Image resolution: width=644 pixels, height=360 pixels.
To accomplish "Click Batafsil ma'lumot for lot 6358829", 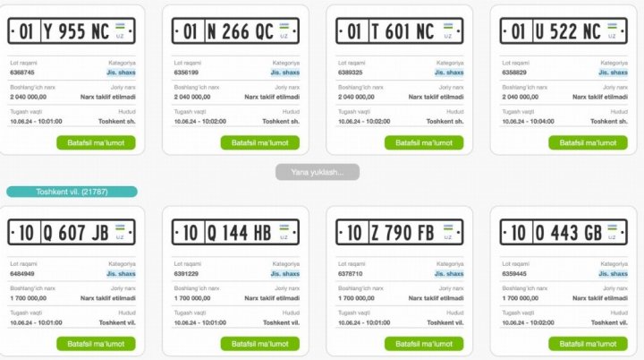I will point(589,142).
